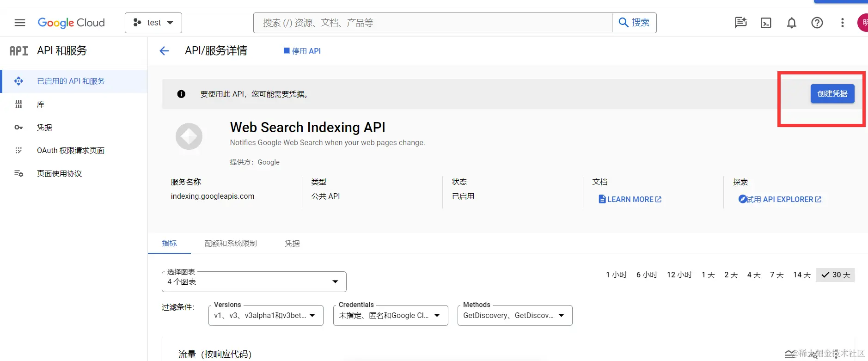Open 试用 API EXPLORER link
The height and width of the screenshot is (361, 868).
click(780, 199)
